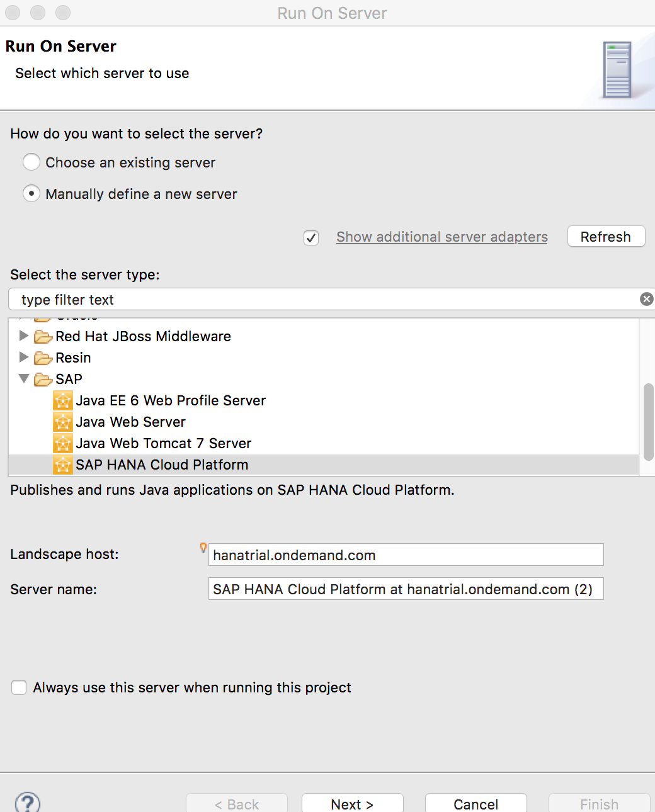The image size is (655, 812).
Task: Click the Resin folder icon
Action: click(x=43, y=358)
